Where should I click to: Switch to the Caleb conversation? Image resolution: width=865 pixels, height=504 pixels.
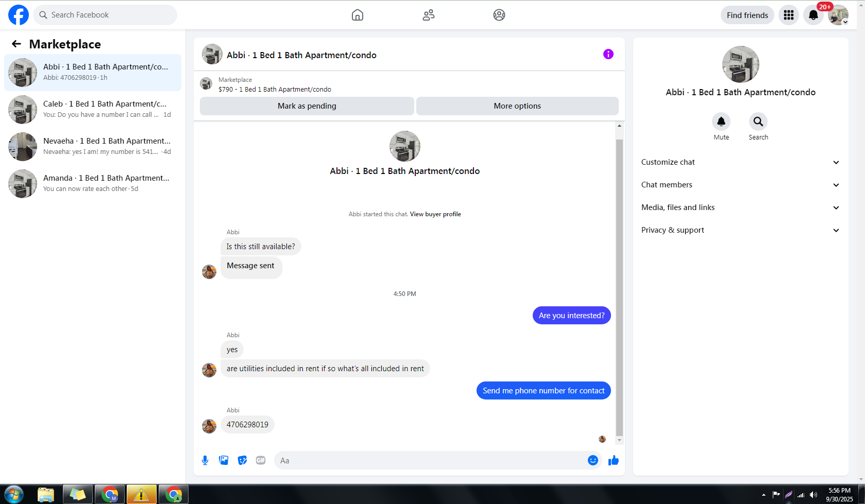pyautogui.click(x=93, y=110)
